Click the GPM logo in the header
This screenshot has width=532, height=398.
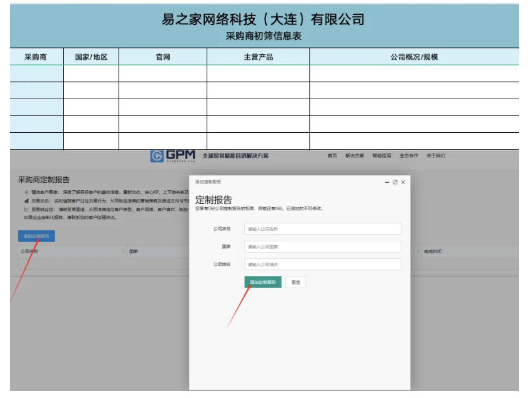[x=172, y=155]
